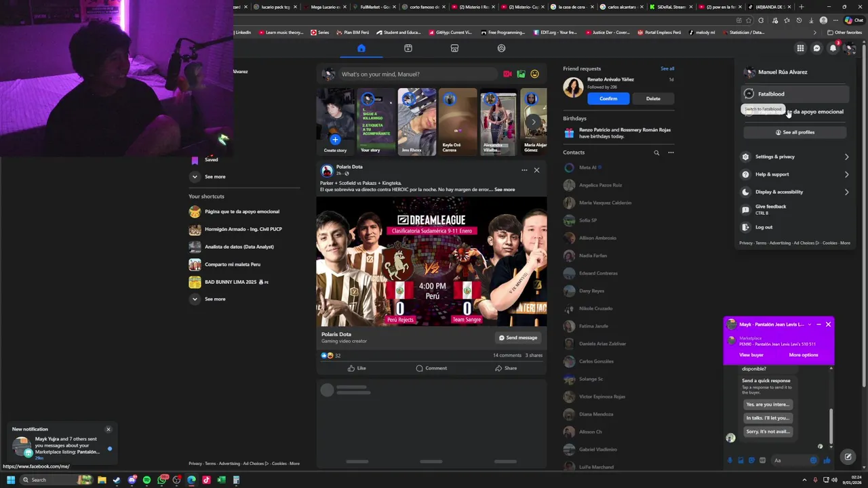Screen dimensions: 868x488
Task: Send a thumbs-up like in chat
Action: (x=827, y=460)
